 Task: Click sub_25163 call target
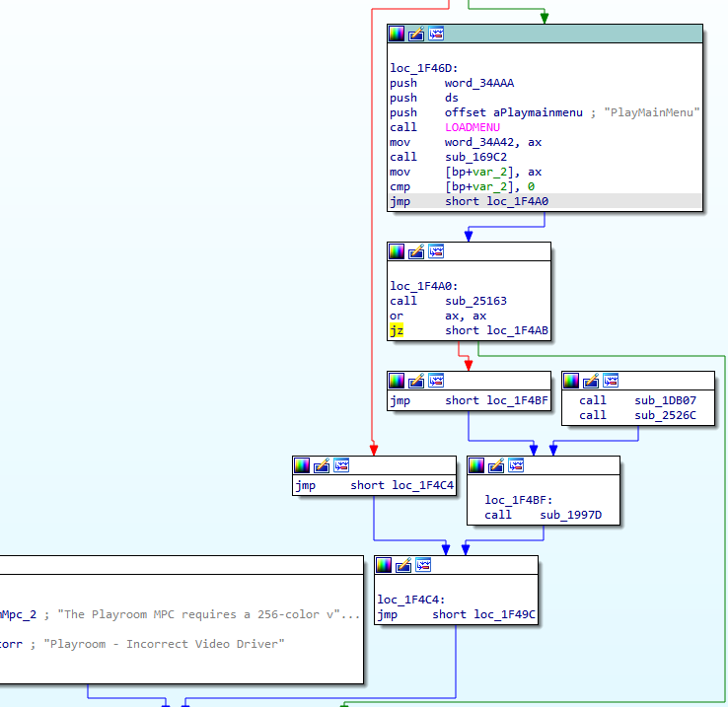[x=475, y=301]
